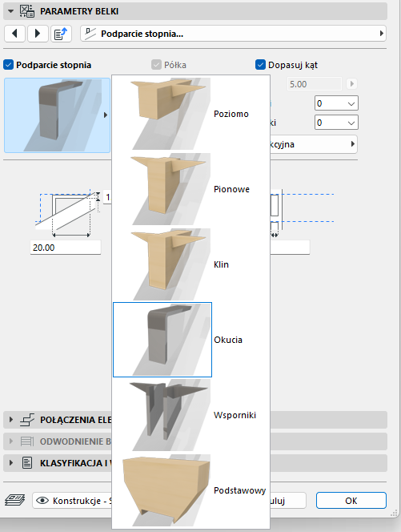Click arrow next to the 5.00 field

click(x=352, y=84)
